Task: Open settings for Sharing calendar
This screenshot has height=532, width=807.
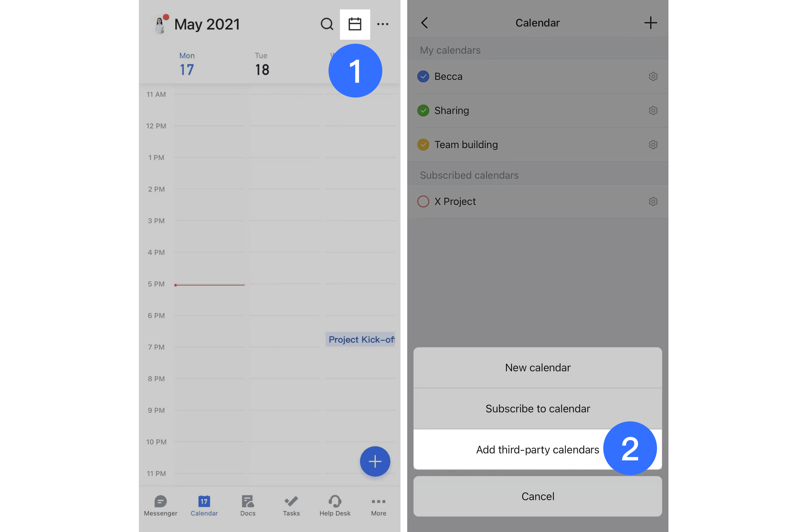Action: [x=653, y=110]
